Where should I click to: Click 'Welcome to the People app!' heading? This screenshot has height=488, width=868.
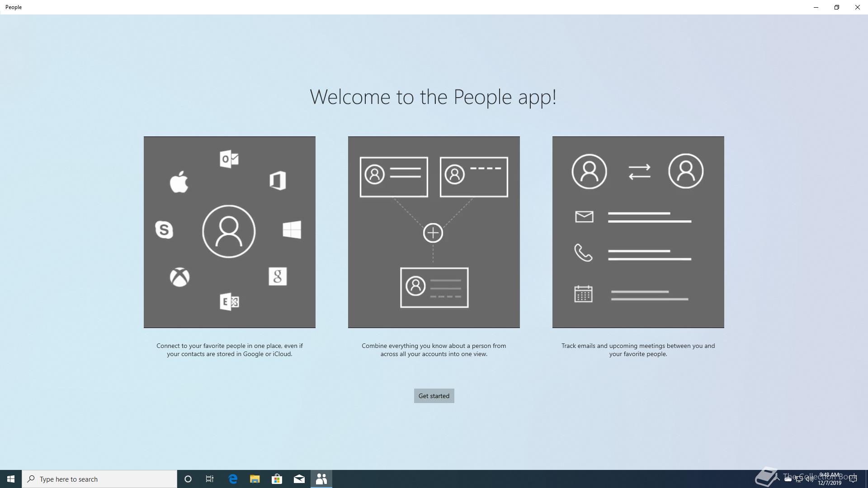click(x=433, y=97)
